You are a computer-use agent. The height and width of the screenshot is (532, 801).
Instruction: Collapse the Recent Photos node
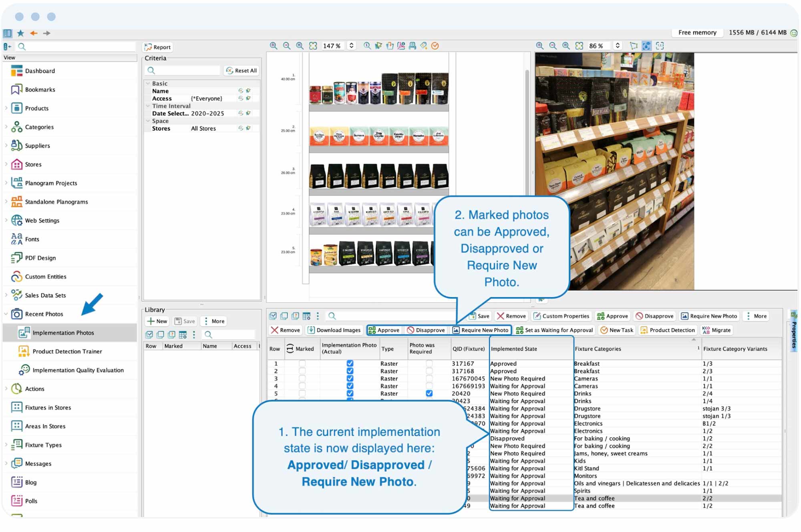[6, 314]
